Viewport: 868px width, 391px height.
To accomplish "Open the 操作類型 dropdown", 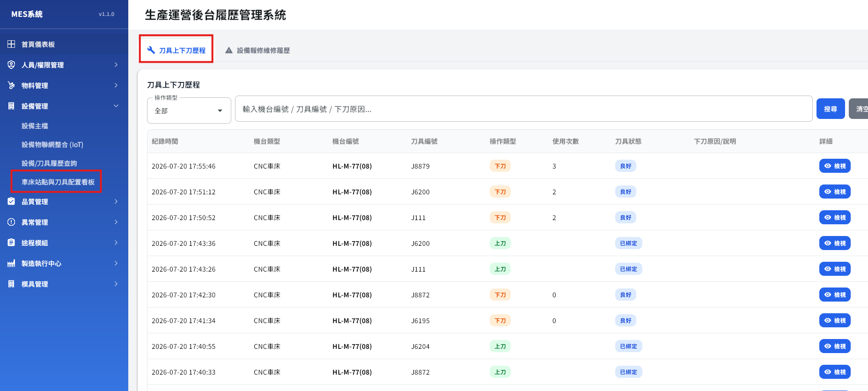I will coord(189,111).
